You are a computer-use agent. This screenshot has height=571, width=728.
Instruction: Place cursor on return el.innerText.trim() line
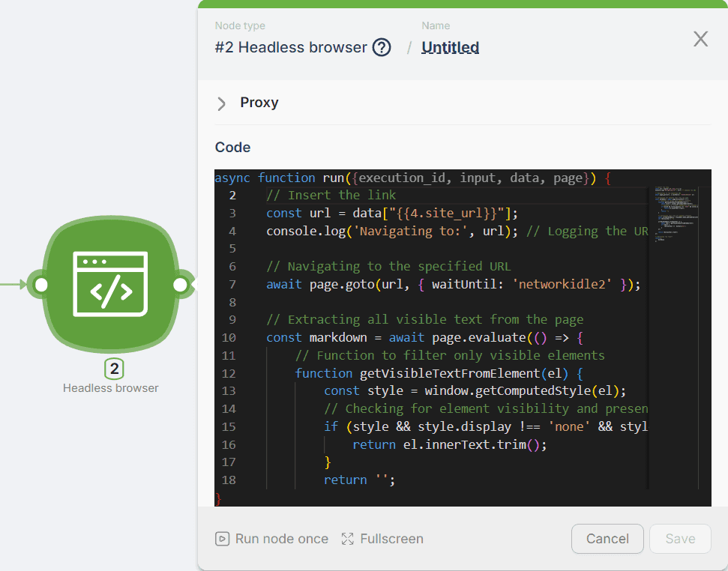[x=450, y=444]
